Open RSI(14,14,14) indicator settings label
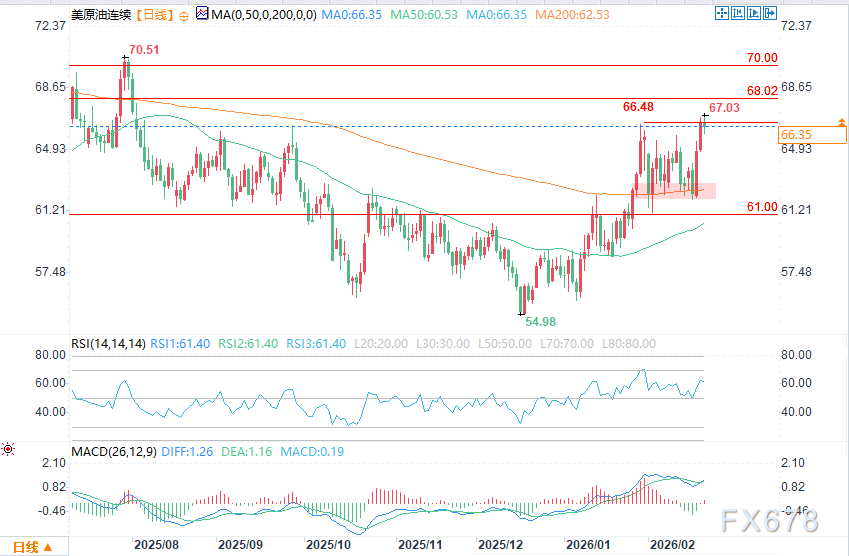This screenshot has width=849, height=556. (x=108, y=343)
